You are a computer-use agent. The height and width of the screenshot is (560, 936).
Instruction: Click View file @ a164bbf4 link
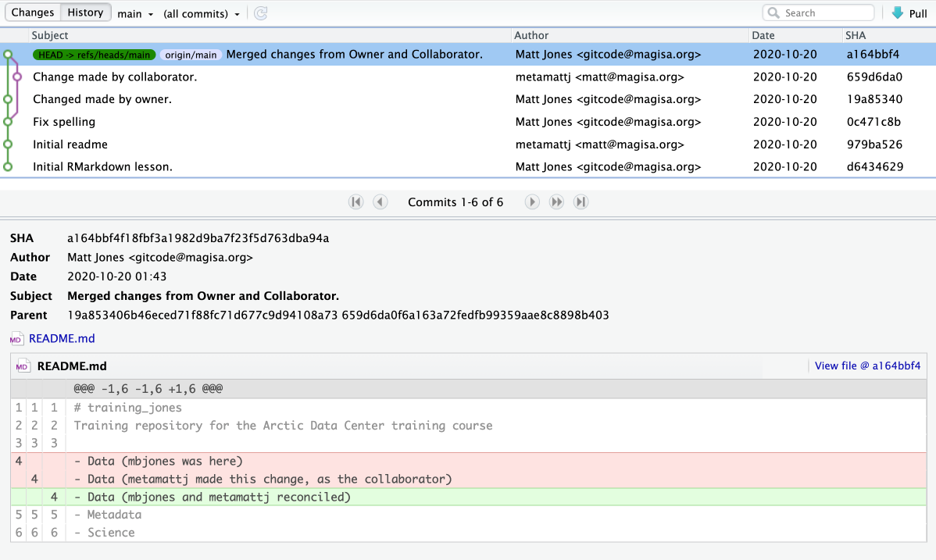[x=867, y=366]
